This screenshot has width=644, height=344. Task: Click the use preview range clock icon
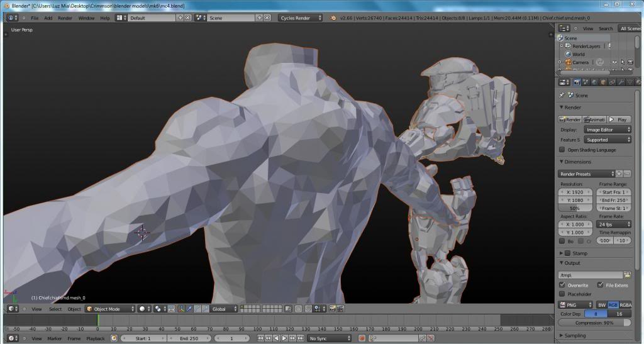[114, 338]
